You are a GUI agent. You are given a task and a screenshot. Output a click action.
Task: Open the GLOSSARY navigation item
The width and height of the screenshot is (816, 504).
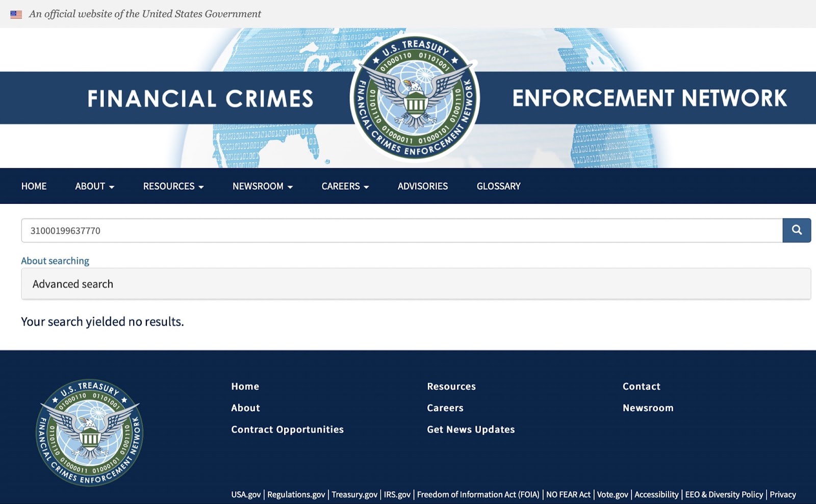(499, 186)
